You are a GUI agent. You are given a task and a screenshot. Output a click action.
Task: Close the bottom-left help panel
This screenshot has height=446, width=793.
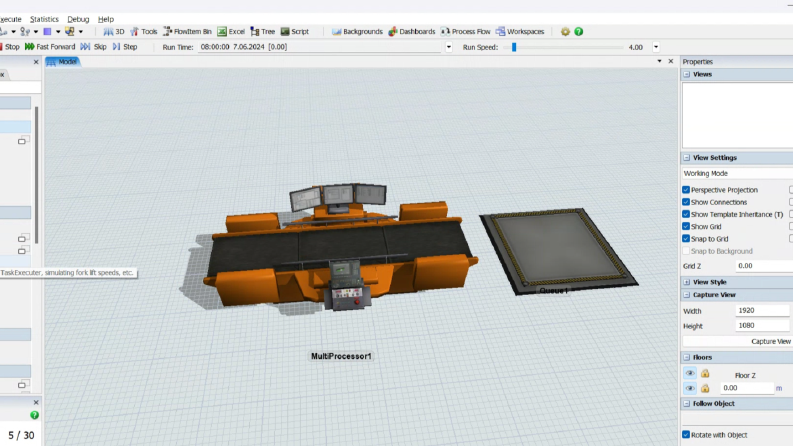point(36,403)
